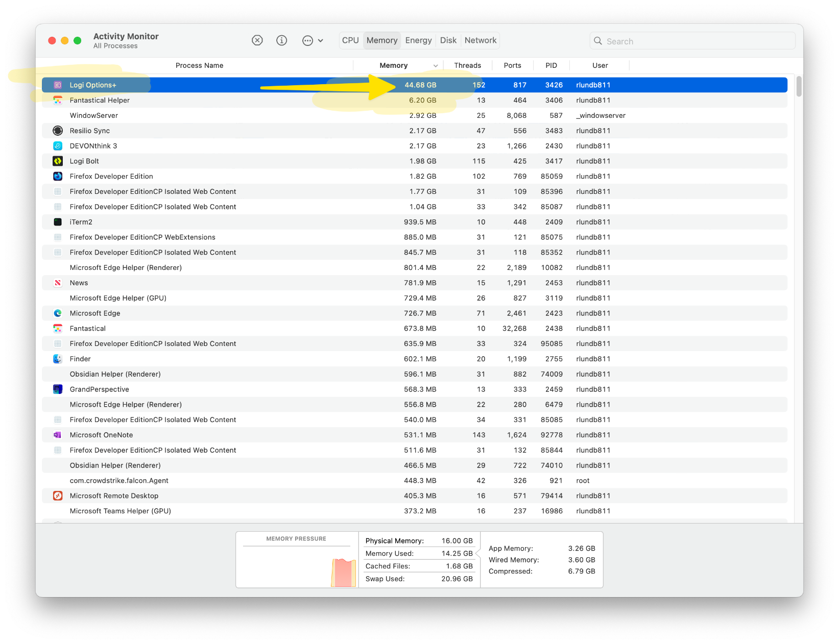Screen dimensions: 839x644
Task: Sort by Threads column header
Action: [467, 65]
